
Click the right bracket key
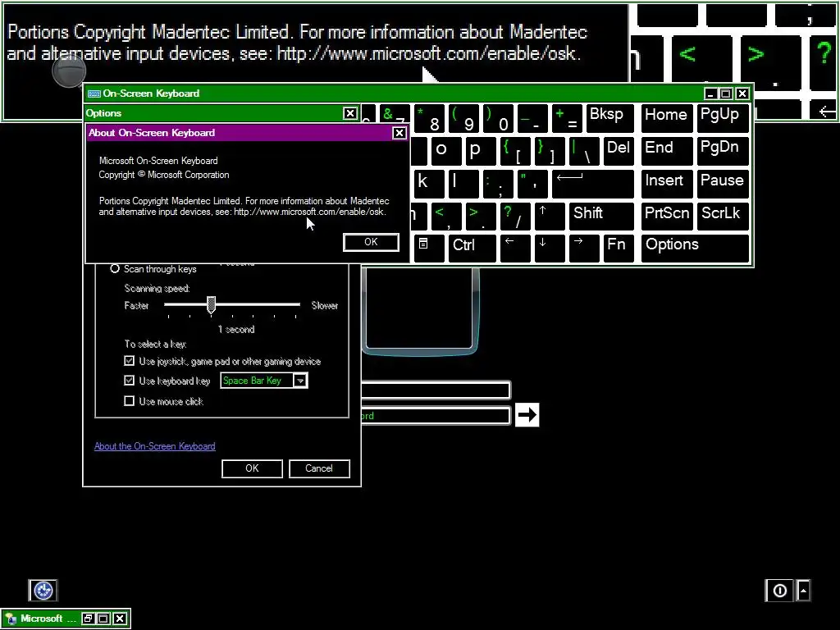(x=550, y=151)
